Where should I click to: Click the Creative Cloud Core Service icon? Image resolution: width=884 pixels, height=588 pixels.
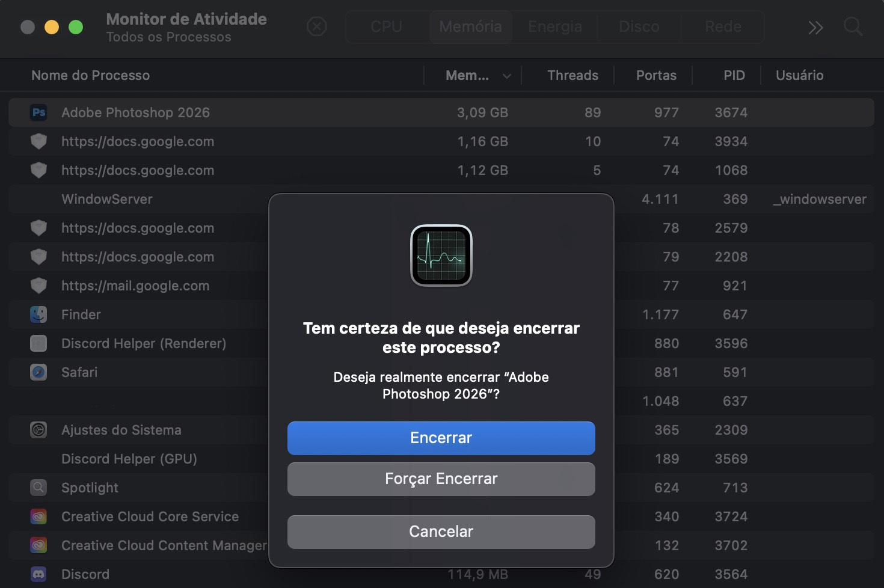(38, 516)
